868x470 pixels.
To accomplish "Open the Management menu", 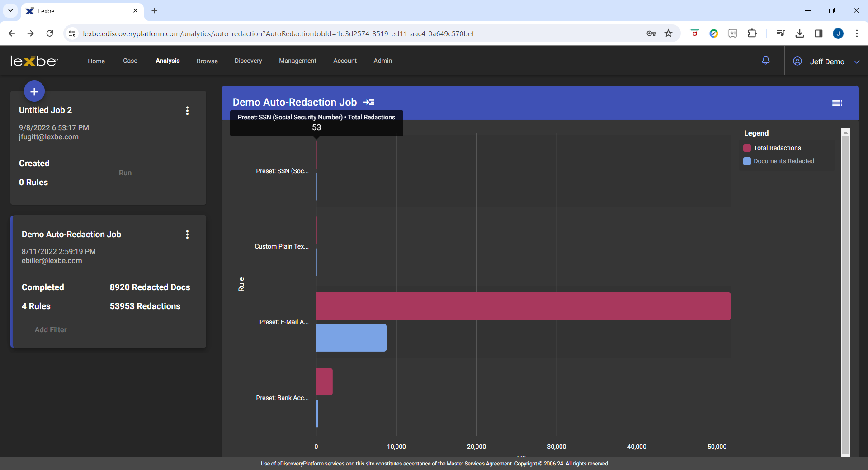I will coord(297,61).
